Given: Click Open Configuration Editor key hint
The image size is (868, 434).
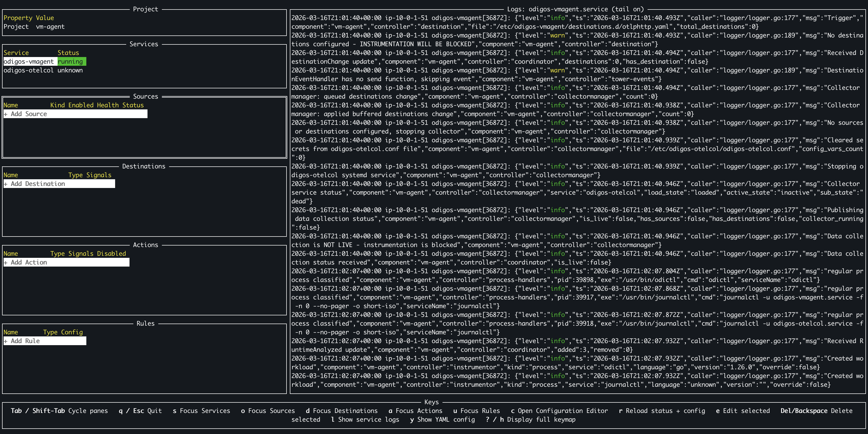Looking at the screenshot, I should coord(562,411).
